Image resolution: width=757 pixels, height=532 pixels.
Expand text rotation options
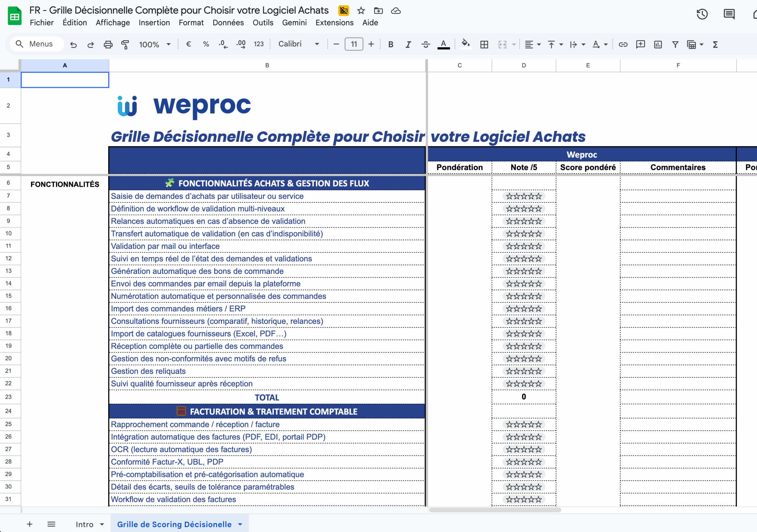[x=606, y=44]
